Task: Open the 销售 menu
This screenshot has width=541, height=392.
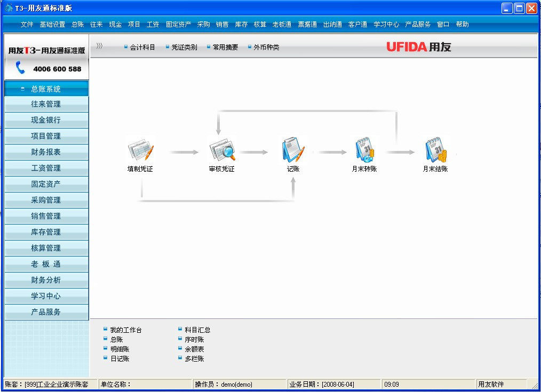Action: coord(222,25)
